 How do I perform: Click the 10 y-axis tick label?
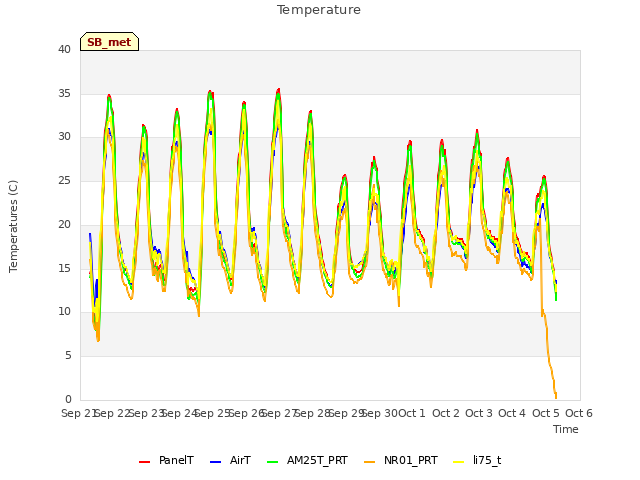point(64,311)
